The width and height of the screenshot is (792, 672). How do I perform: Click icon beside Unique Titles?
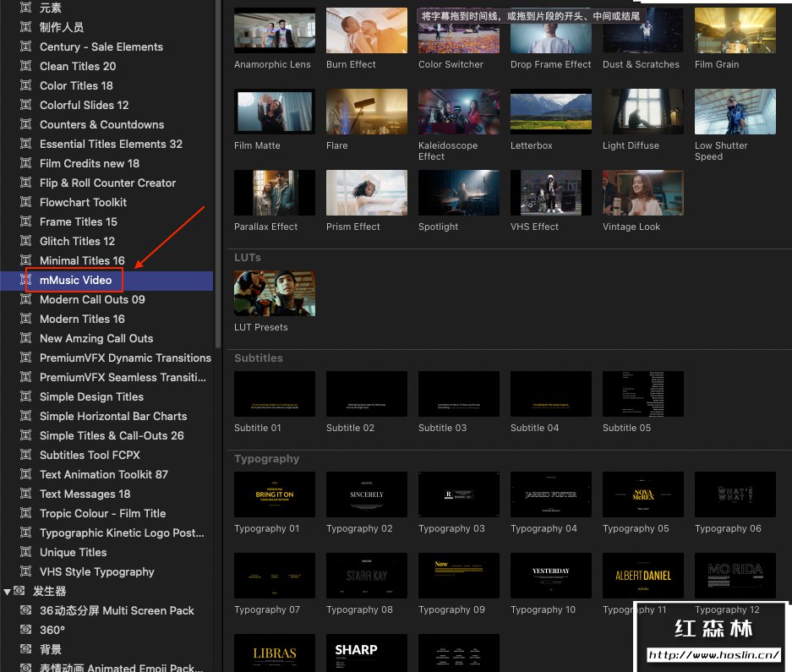[x=25, y=552]
